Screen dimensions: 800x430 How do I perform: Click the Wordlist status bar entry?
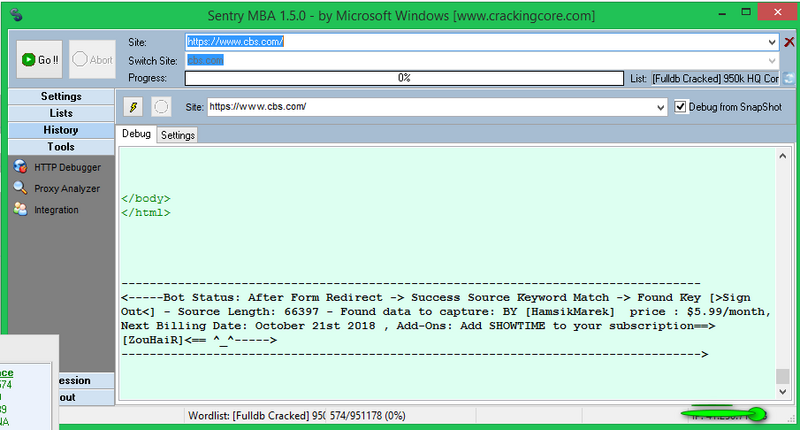point(256,416)
